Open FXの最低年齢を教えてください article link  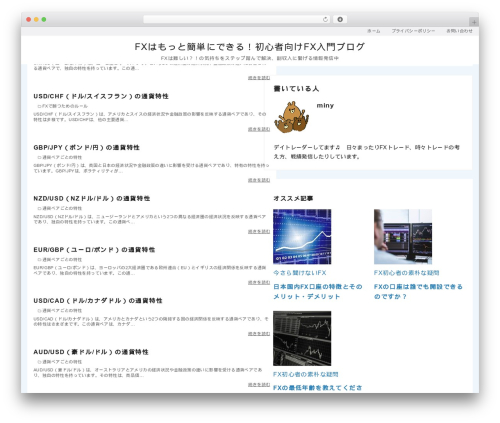[317, 388]
